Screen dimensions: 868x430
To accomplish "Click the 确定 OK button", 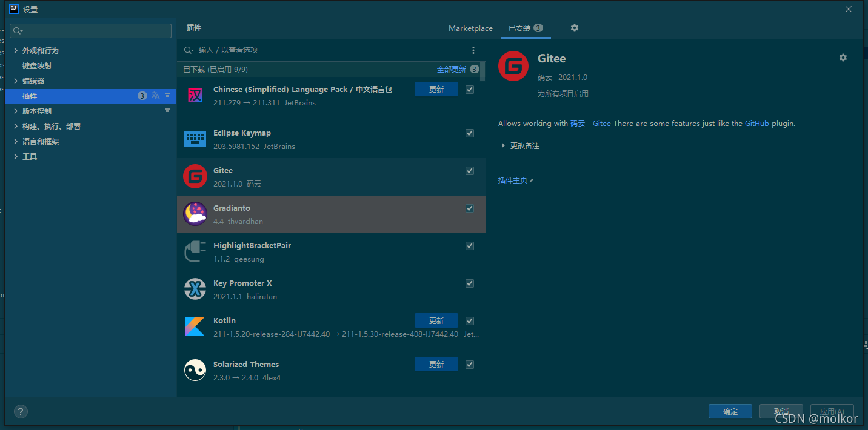I will click(x=730, y=412).
